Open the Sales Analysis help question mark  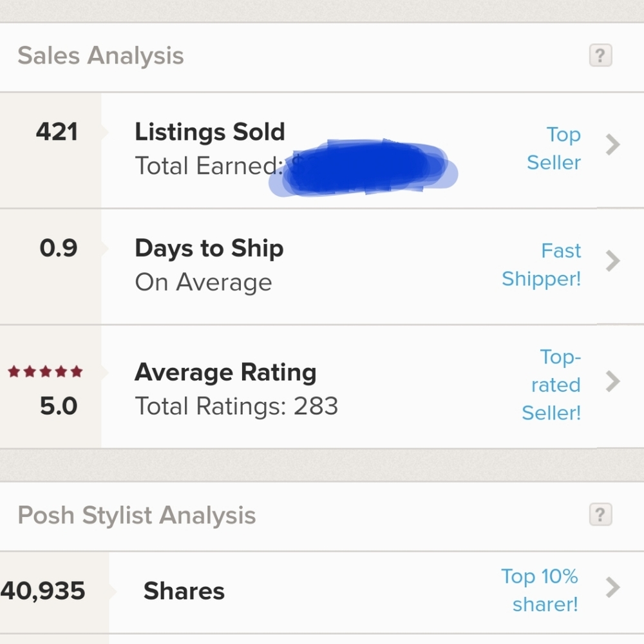coord(600,56)
